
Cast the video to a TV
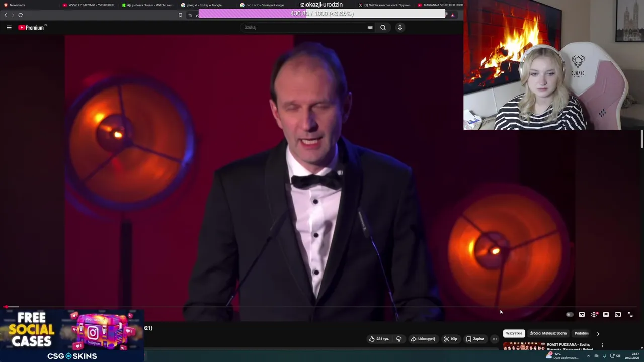tap(618, 315)
